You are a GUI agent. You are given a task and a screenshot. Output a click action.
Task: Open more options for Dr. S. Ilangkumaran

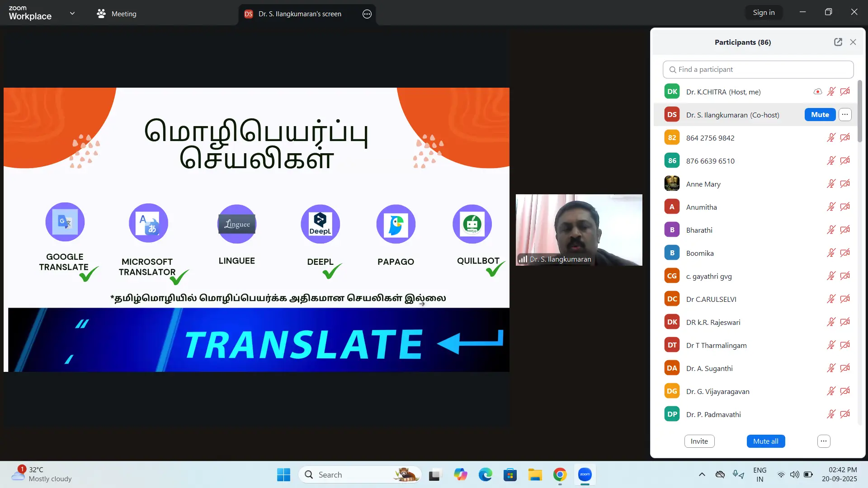(x=845, y=115)
